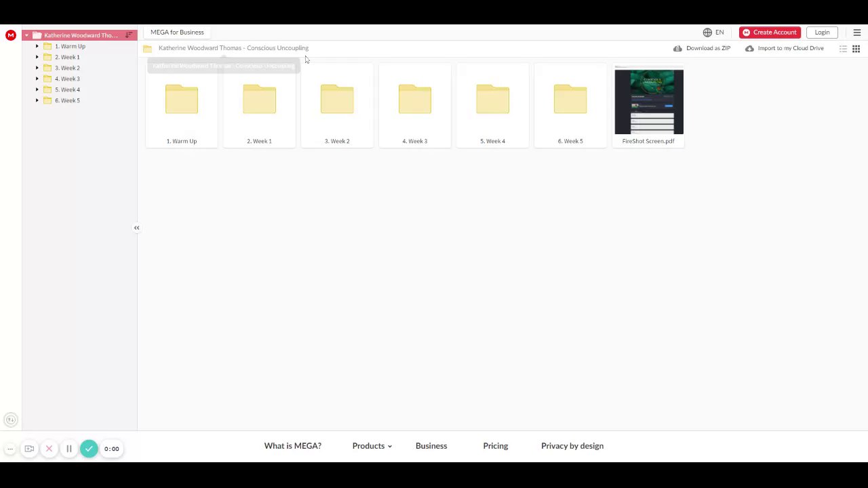Click the Login button

pyautogui.click(x=822, y=33)
